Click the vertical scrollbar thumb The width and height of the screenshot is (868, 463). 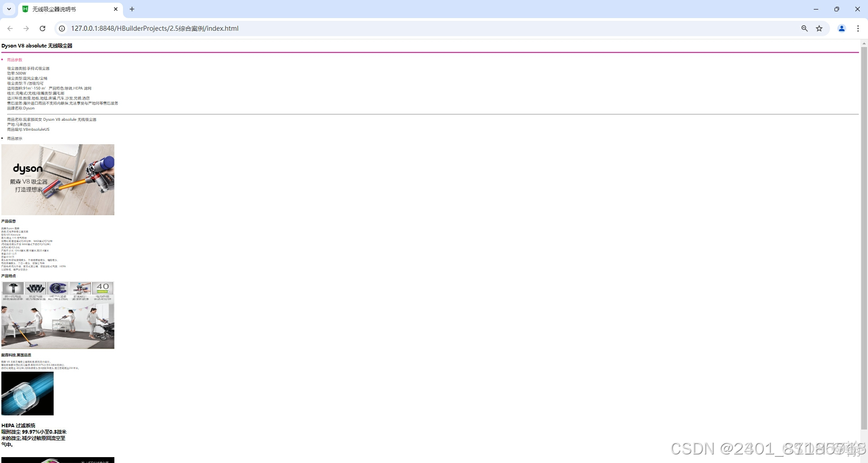click(x=864, y=238)
